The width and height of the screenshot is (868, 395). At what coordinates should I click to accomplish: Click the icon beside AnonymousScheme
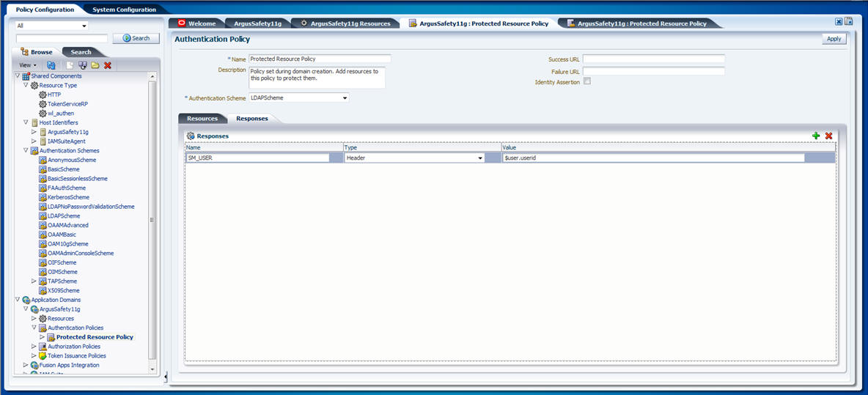click(43, 160)
